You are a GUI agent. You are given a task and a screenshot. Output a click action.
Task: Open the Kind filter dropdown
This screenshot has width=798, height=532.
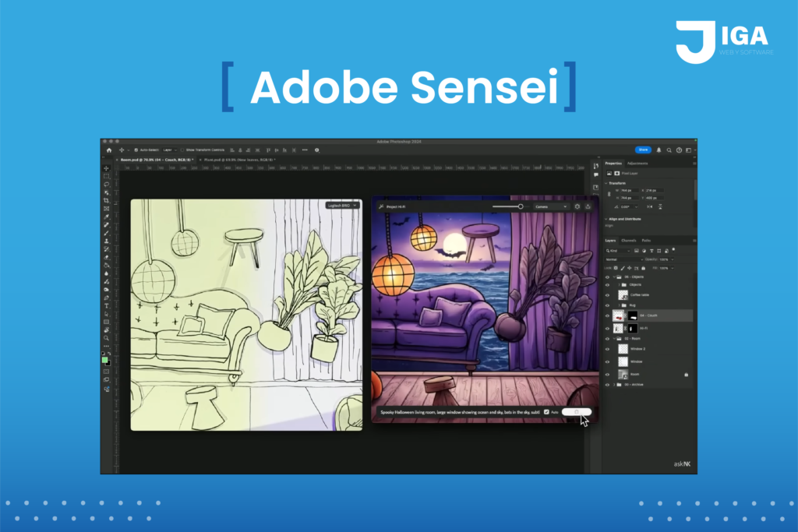[618, 251]
